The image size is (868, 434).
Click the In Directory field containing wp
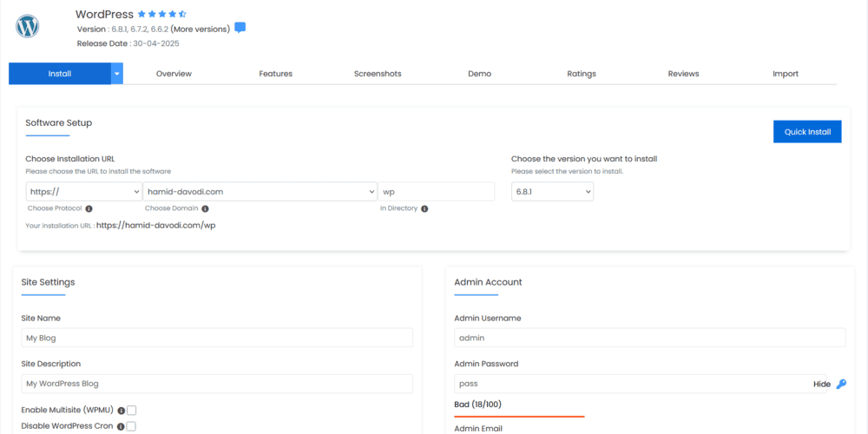[x=437, y=192]
